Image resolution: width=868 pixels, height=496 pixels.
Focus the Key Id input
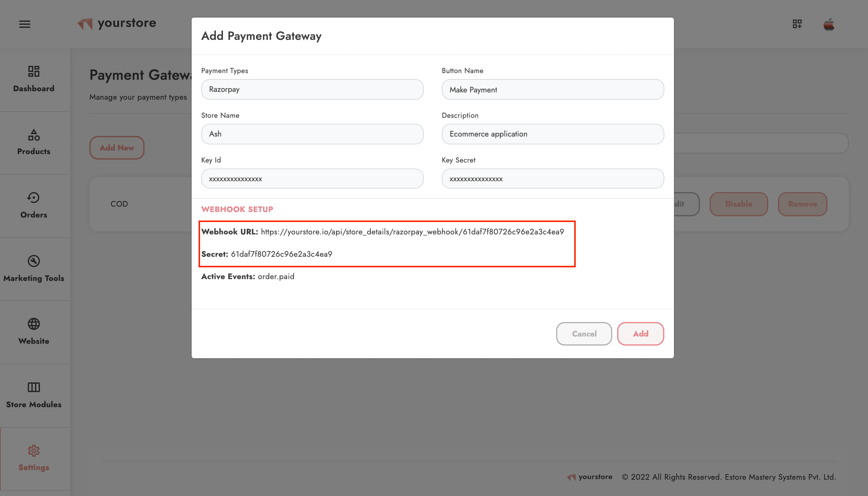(312, 179)
